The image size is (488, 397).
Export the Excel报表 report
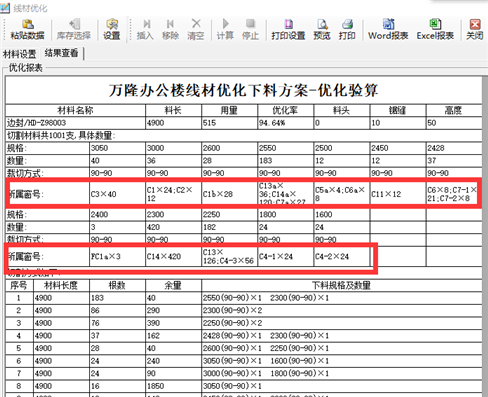[435, 29]
